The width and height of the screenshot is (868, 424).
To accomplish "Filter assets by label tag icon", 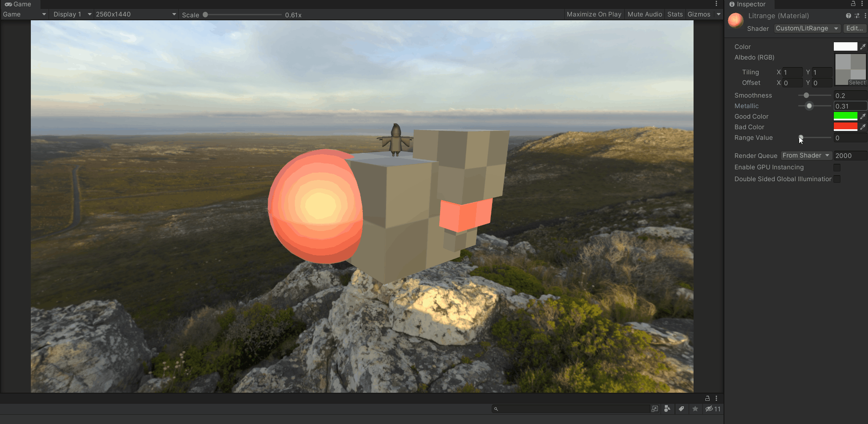I will point(681,409).
